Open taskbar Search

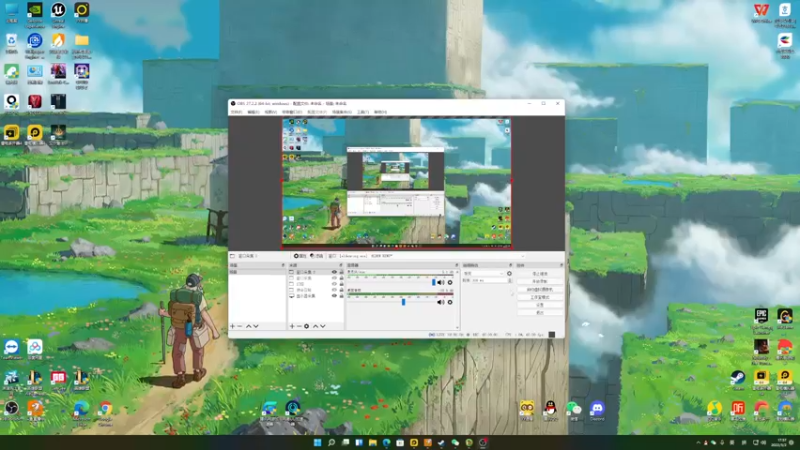(x=331, y=442)
